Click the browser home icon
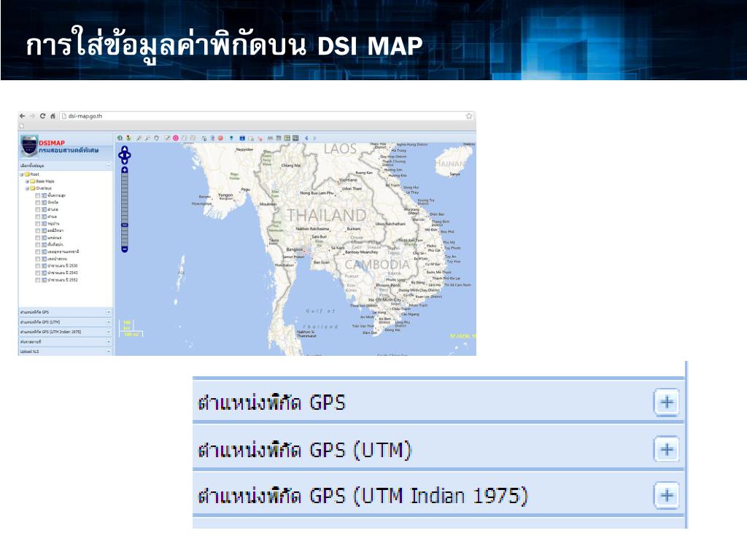Viewport: 747px width, 560px height. point(53,116)
